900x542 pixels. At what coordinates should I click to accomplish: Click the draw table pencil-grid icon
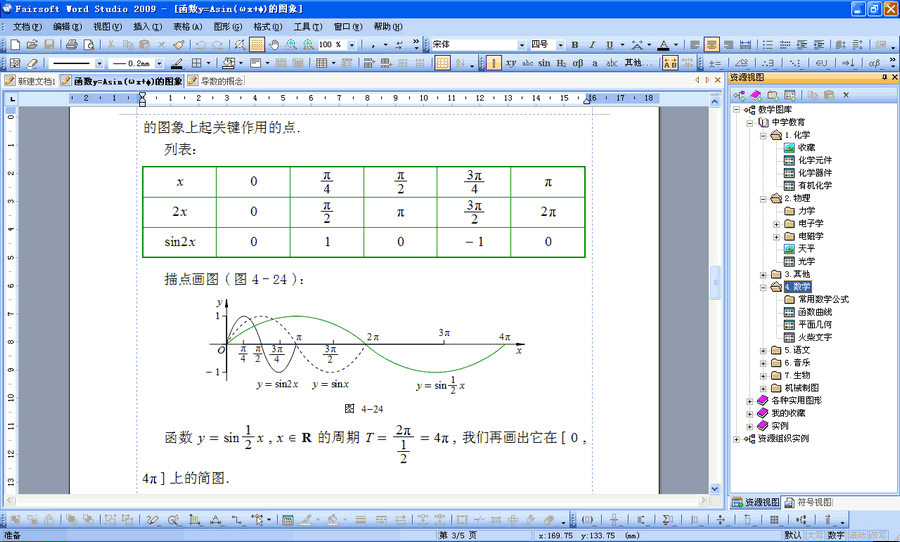tap(15, 63)
